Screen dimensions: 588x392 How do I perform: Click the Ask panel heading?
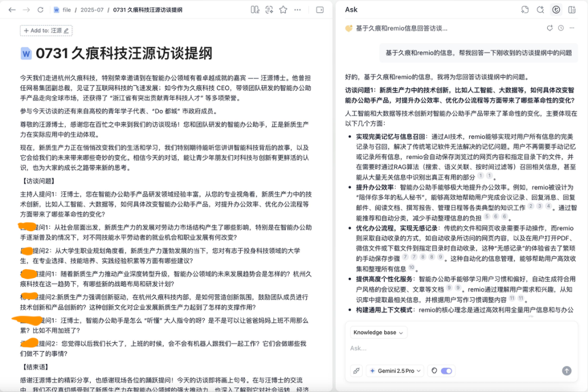pos(351,10)
